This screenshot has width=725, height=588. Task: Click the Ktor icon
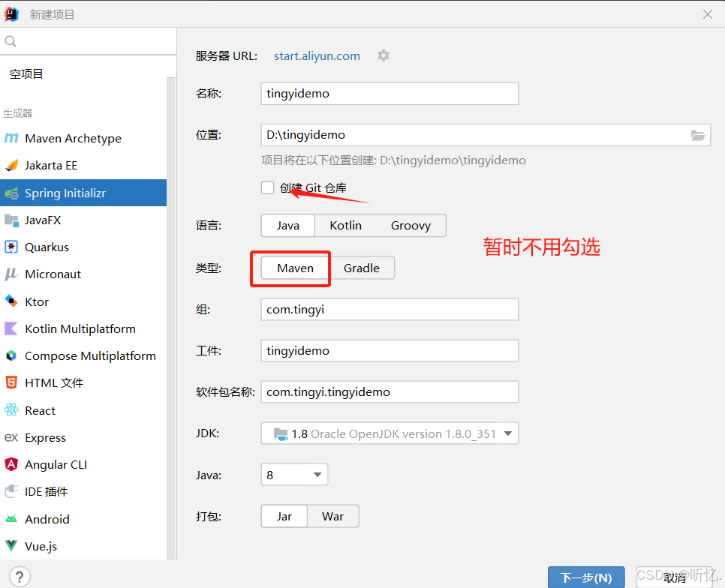(x=11, y=301)
